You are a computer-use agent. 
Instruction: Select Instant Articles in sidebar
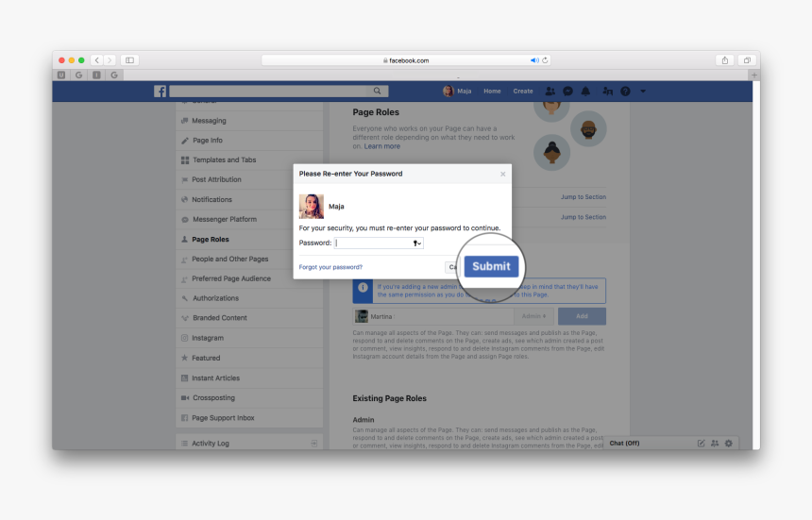pos(249,378)
